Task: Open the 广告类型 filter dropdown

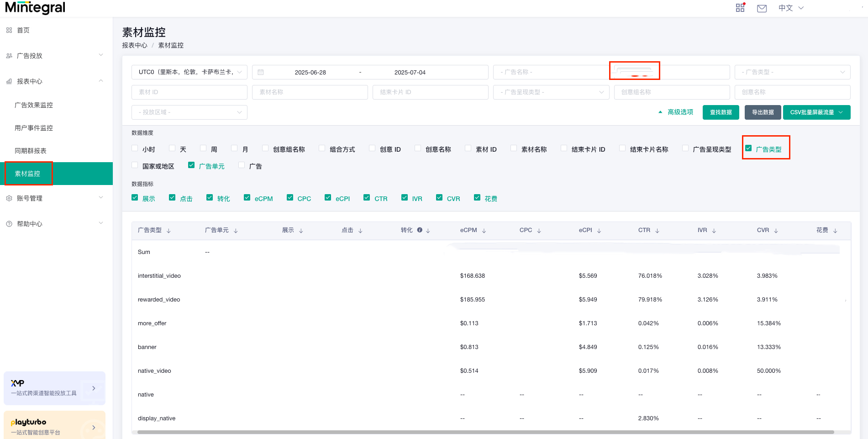Action: 792,72
